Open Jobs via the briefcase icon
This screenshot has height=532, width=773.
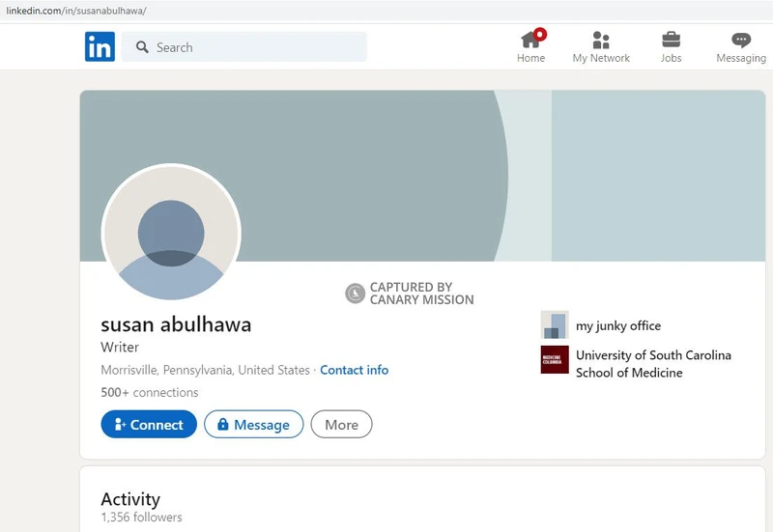point(671,40)
